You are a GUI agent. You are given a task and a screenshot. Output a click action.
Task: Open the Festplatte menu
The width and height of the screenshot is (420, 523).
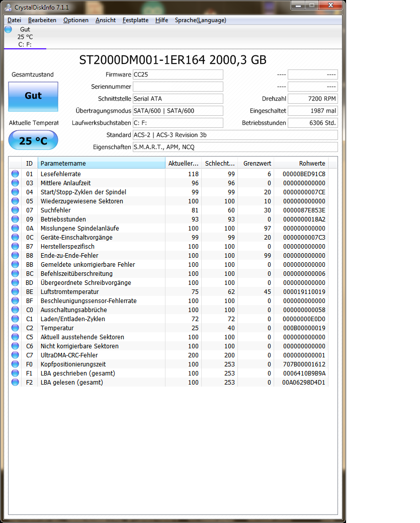pos(135,20)
